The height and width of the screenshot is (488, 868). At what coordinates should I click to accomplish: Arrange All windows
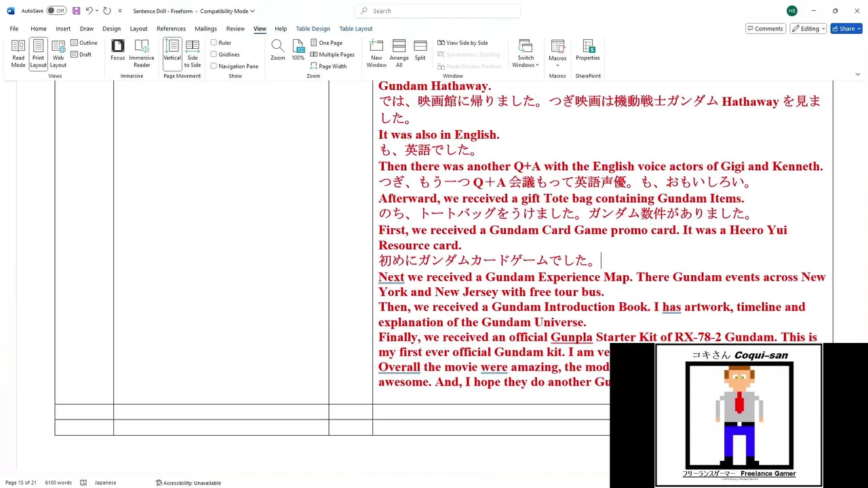pos(399,54)
